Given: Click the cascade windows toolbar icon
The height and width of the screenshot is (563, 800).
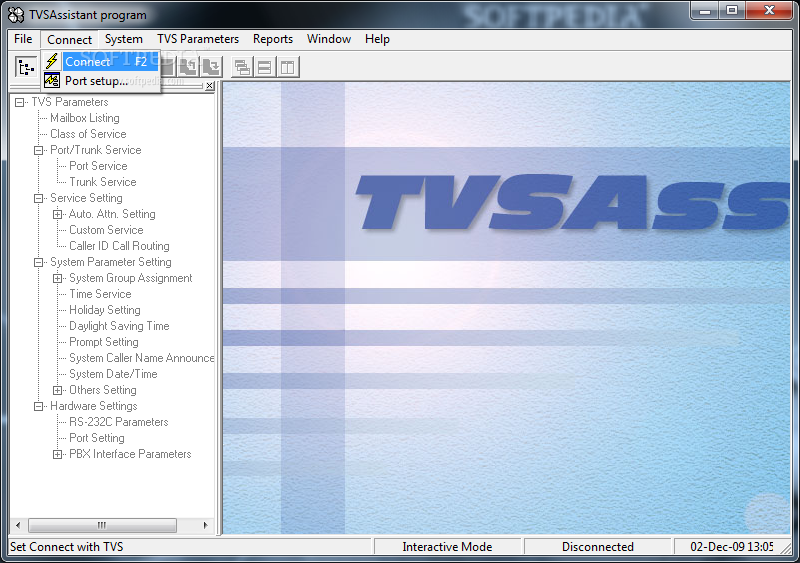Looking at the screenshot, I should [242, 67].
